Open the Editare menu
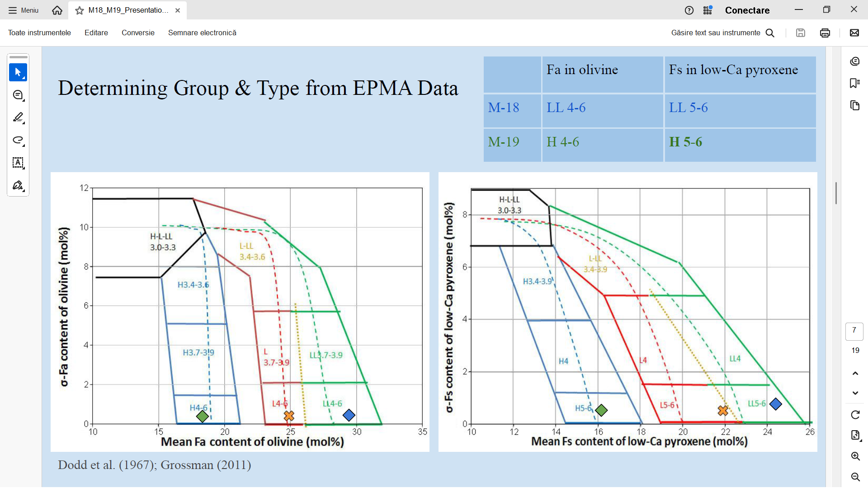 coord(96,33)
